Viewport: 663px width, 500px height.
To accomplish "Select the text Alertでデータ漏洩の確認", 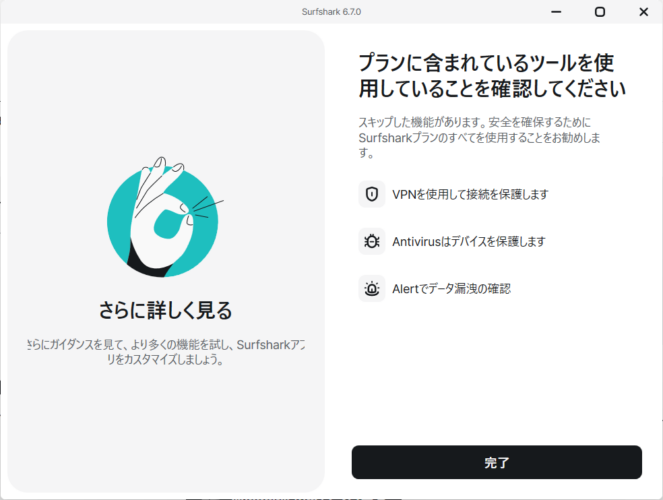I will [451, 289].
